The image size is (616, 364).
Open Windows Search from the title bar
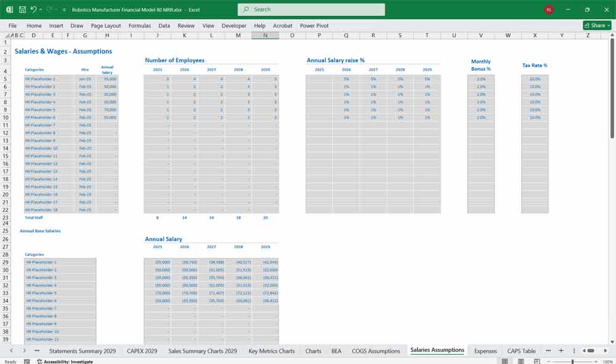pyautogui.click(x=311, y=9)
